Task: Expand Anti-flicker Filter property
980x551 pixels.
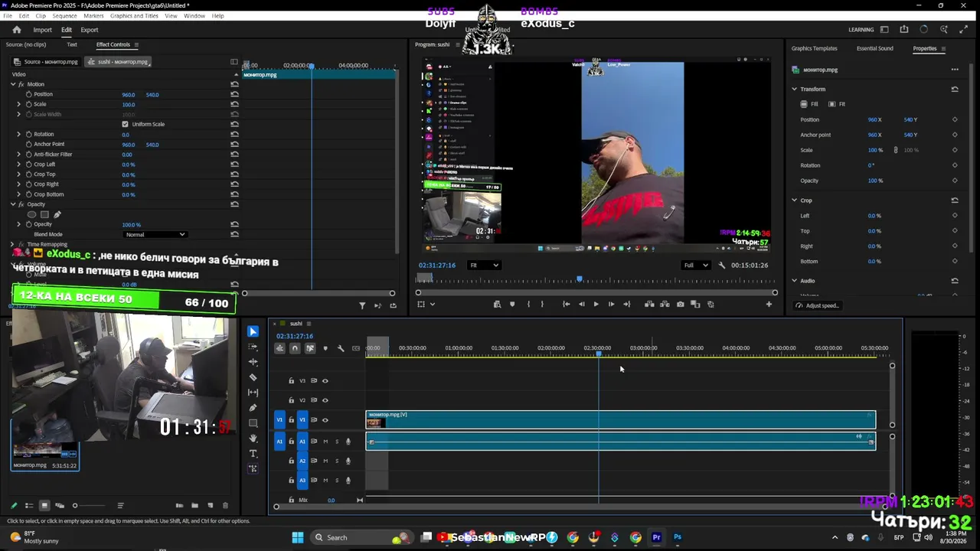Action: (x=18, y=154)
